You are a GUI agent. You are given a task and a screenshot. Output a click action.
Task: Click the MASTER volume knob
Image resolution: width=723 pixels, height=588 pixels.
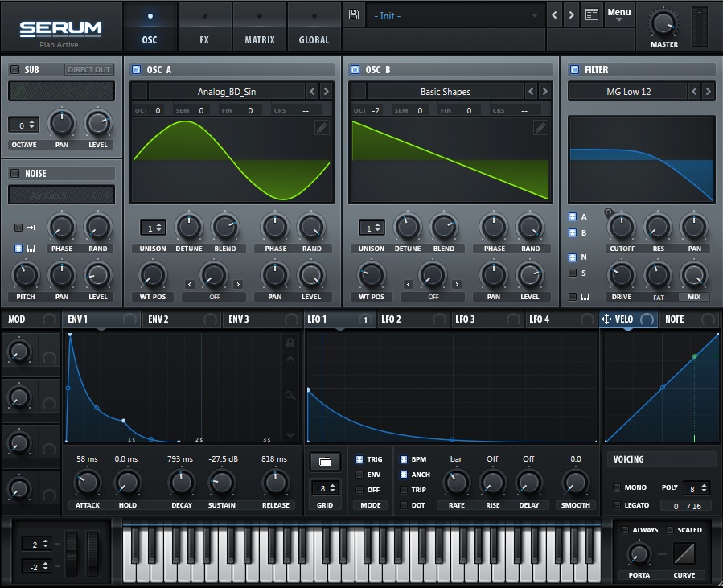663,23
